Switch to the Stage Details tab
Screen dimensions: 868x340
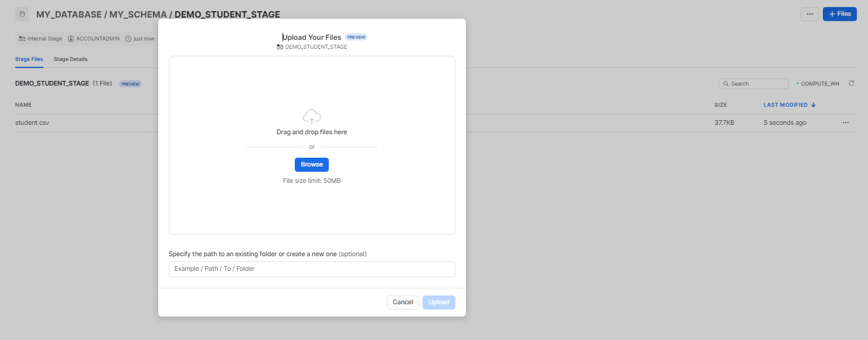coord(70,59)
